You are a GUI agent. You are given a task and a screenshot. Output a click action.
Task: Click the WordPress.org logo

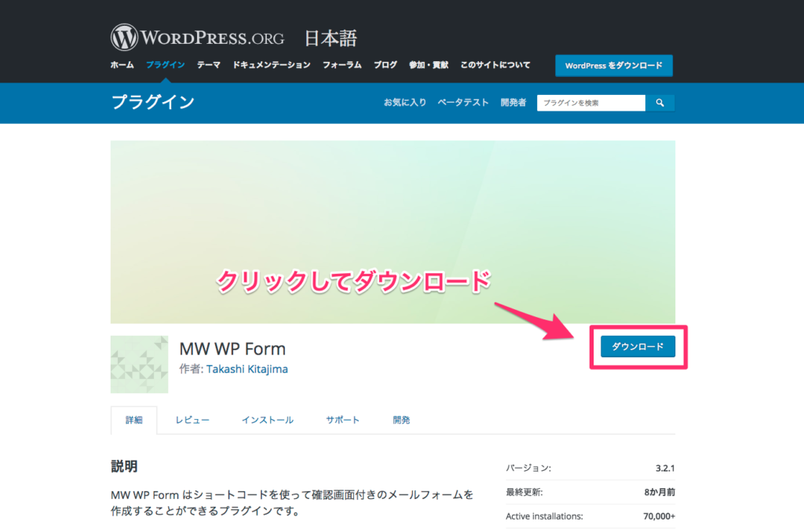click(x=197, y=37)
